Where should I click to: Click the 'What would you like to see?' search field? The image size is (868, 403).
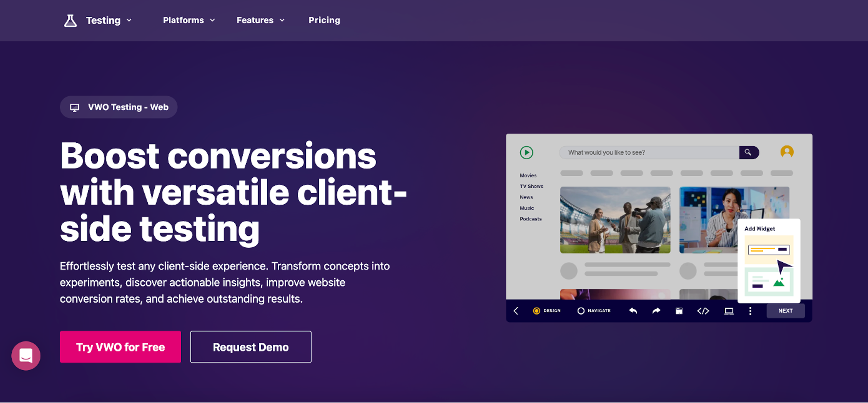click(x=649, y=153)
